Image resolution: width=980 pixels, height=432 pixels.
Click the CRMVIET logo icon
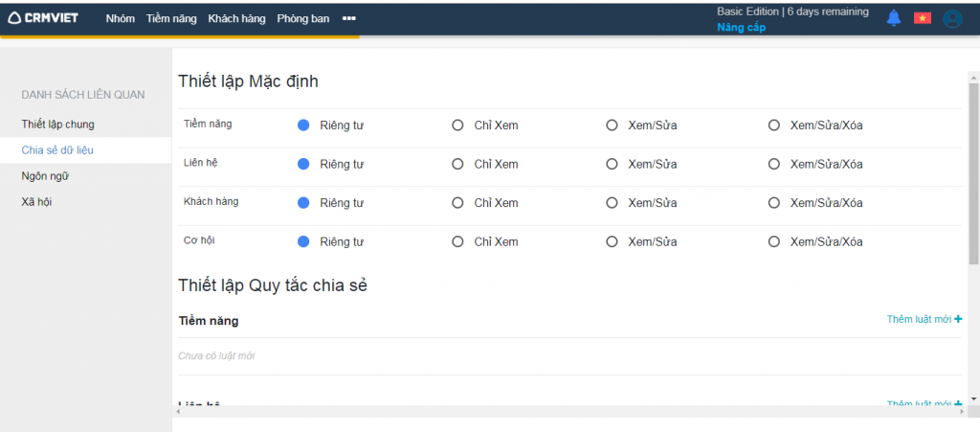pos(14,18)
